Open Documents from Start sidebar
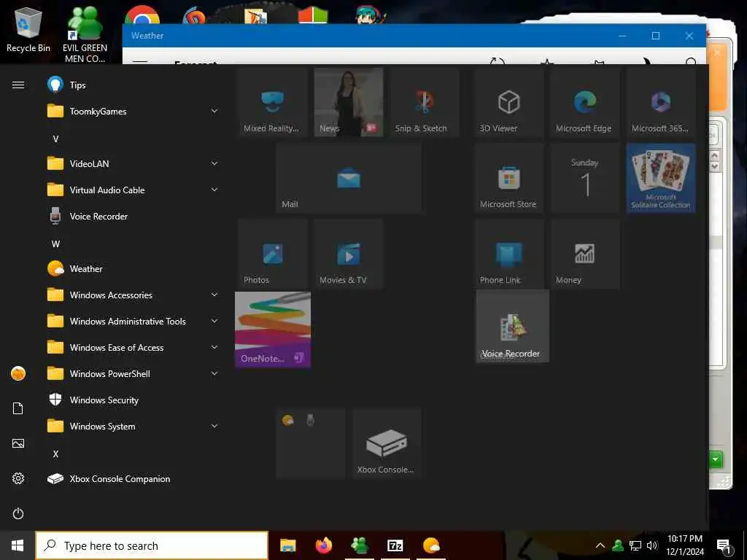This screenshot has width=747, height=560. pyautogui.click(x=18, y=408)
